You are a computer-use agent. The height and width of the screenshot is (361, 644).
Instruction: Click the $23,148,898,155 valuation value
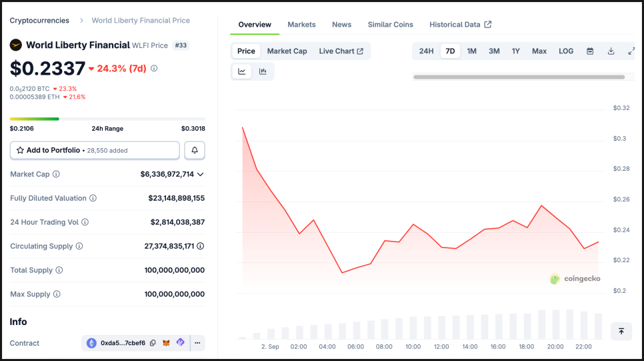pos(177,198)
